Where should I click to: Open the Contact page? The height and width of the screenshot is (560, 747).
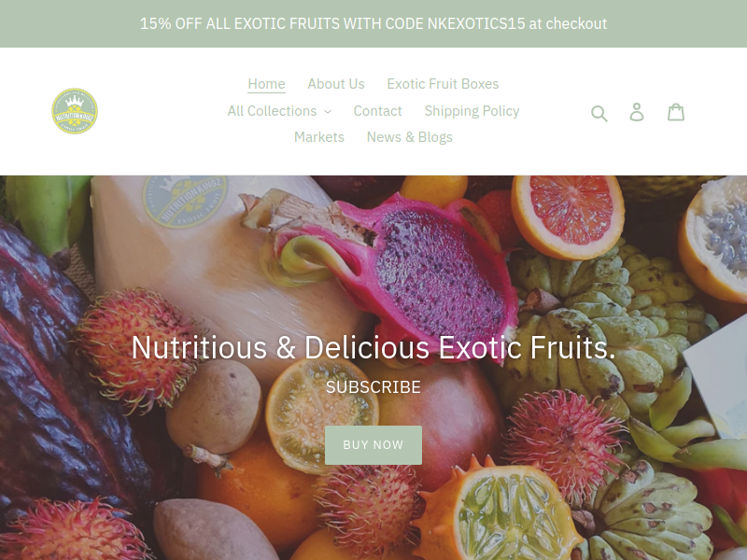(378, 110)
